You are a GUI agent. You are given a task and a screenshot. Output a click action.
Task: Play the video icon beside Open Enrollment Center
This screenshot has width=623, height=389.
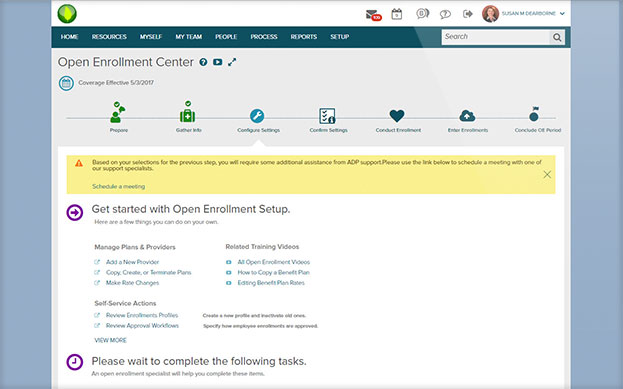coord(217,62)
